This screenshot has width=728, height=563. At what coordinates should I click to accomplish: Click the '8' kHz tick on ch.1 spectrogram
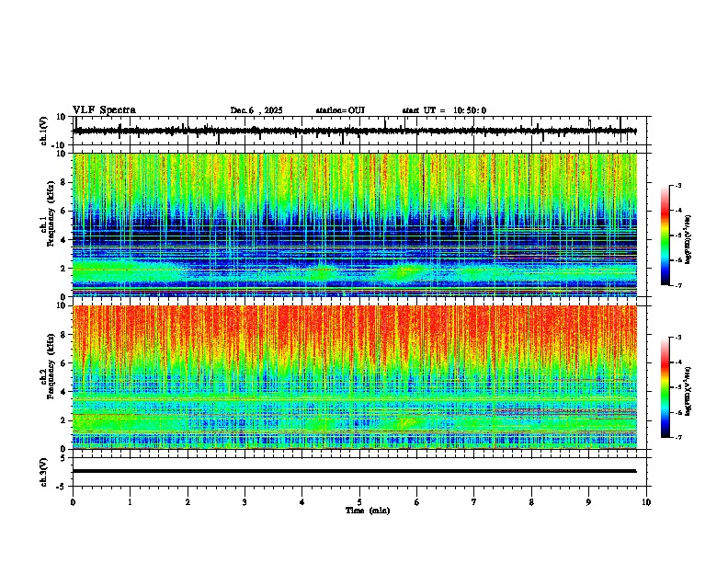(63, 182)
